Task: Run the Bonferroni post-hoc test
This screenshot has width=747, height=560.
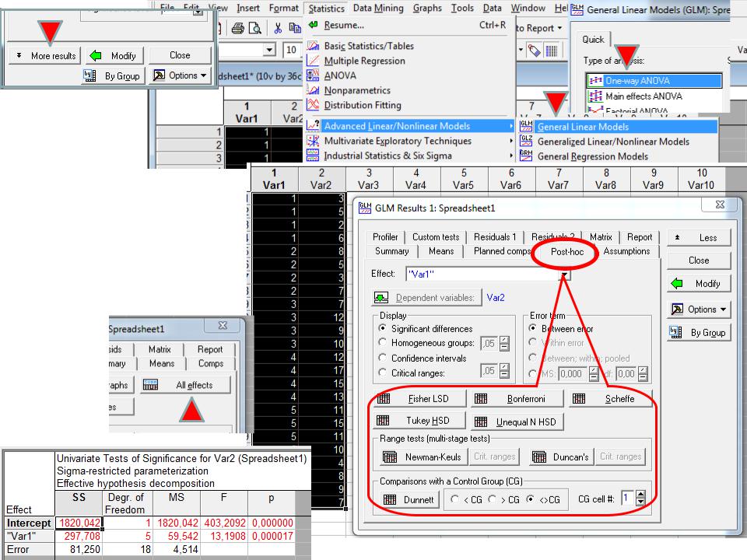Action: [x=517, y=398]
